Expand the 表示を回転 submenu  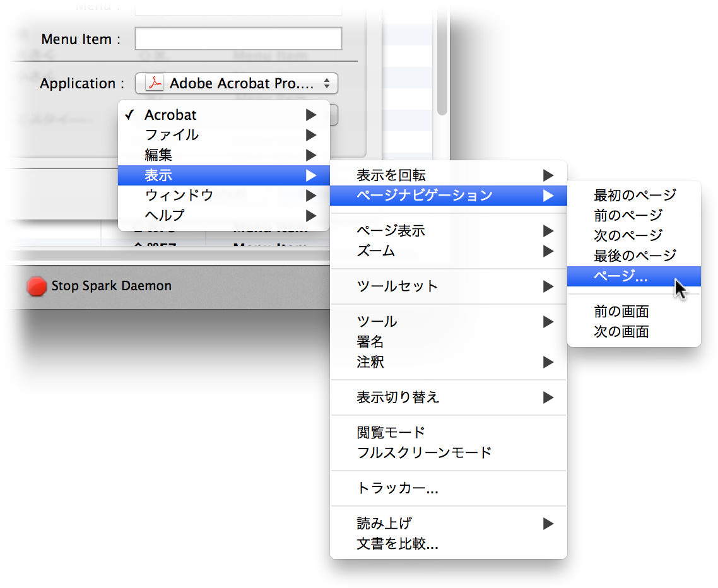point(449,175)
